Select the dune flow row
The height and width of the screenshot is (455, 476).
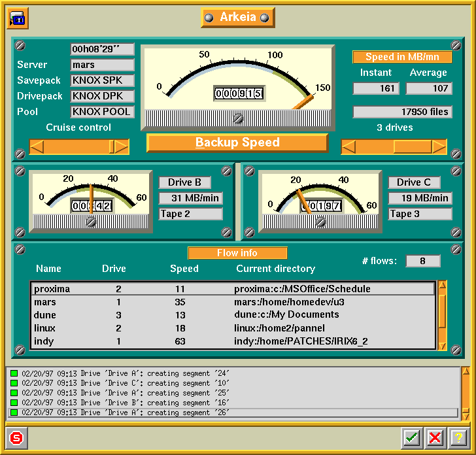233,315
